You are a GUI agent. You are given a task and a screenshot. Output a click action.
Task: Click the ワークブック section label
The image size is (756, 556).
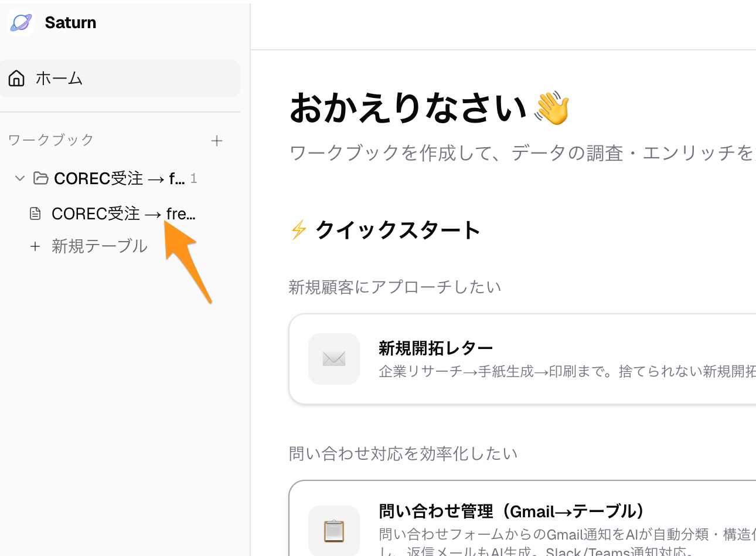point(50,140)
